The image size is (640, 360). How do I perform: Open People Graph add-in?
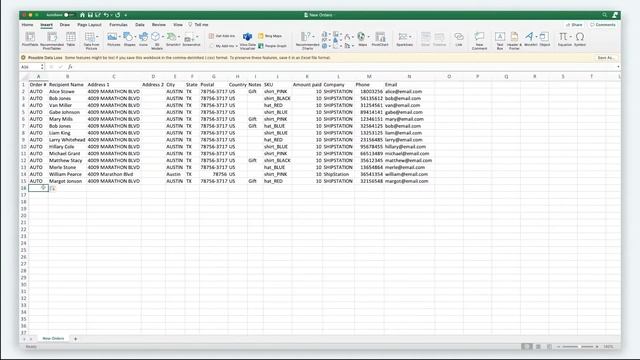(272, 46)
